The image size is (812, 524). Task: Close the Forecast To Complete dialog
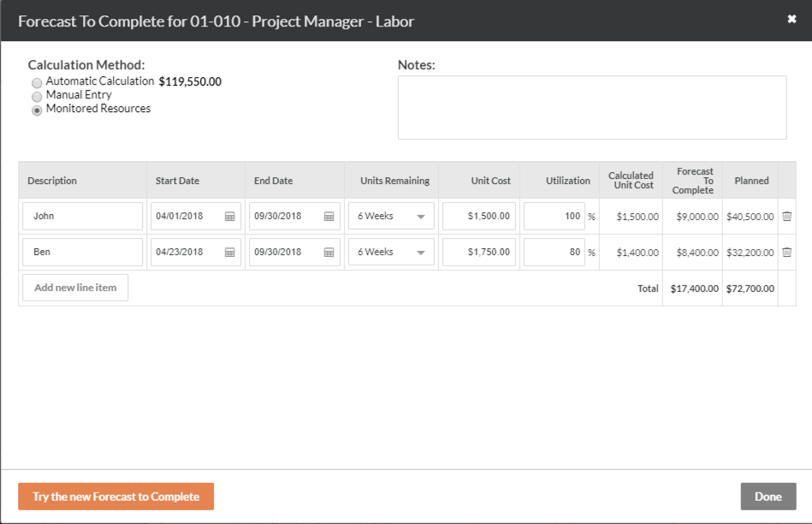(x=791, y=19)
